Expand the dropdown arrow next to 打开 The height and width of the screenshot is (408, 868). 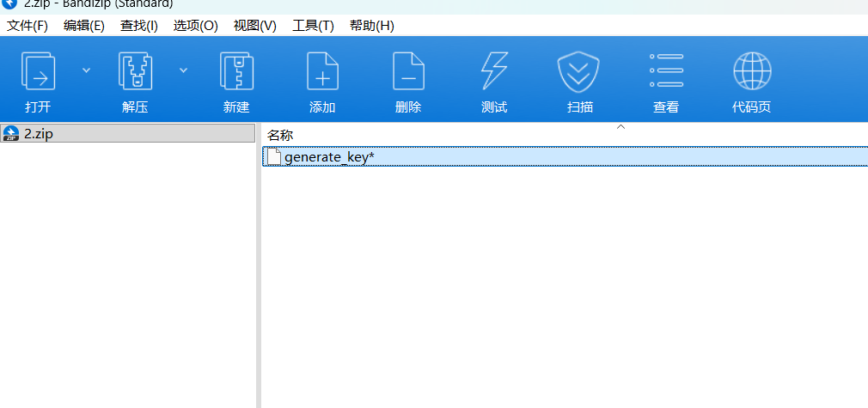86,70
